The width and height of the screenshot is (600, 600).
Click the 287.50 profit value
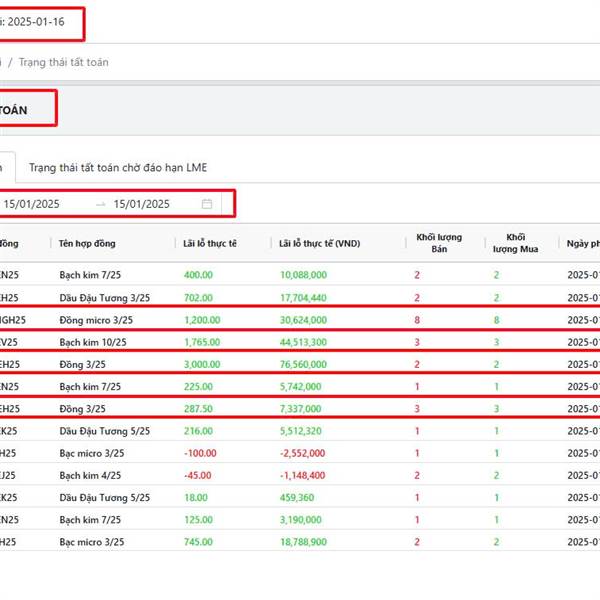click(x=198, y=409)
